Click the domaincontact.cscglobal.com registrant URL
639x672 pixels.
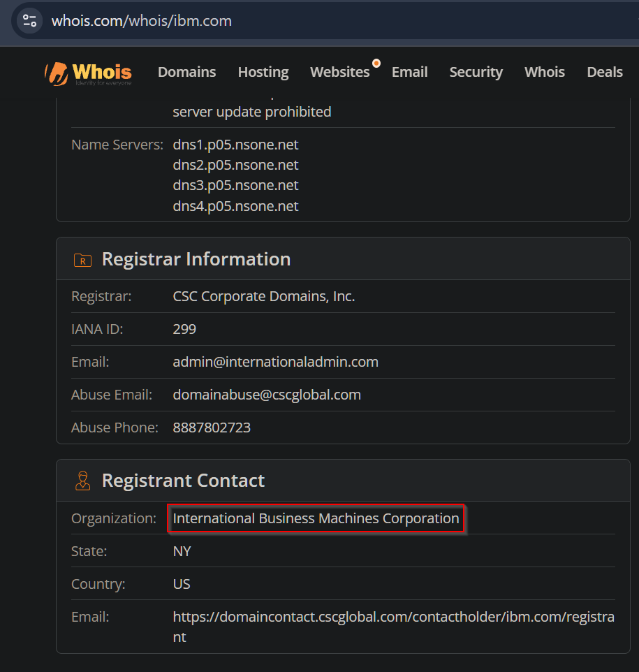pos(393,627)
